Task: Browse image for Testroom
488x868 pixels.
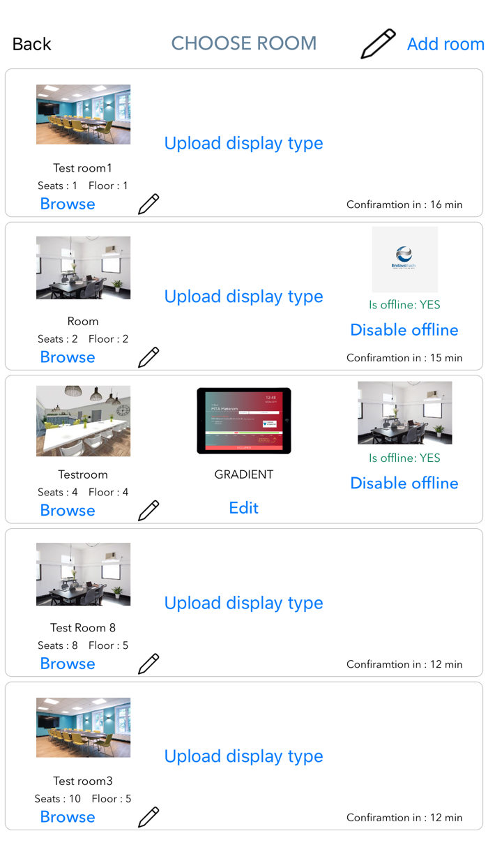Action: [68, 510]
